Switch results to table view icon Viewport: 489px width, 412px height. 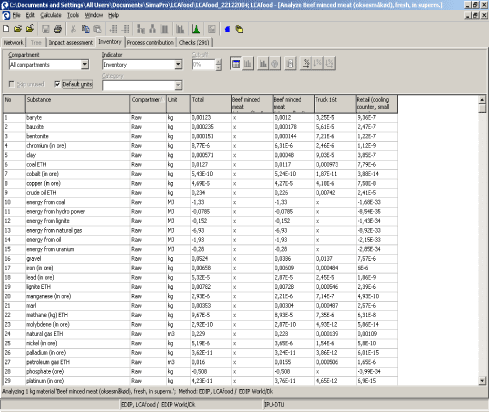click(236, 63)
